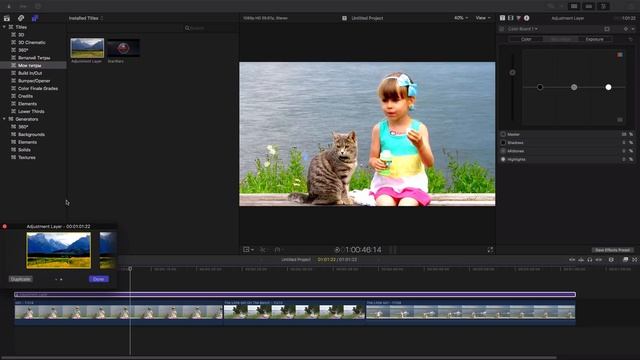Select the Credits titles category
Viewport: 640px width, 360px height.
point(25,96)
